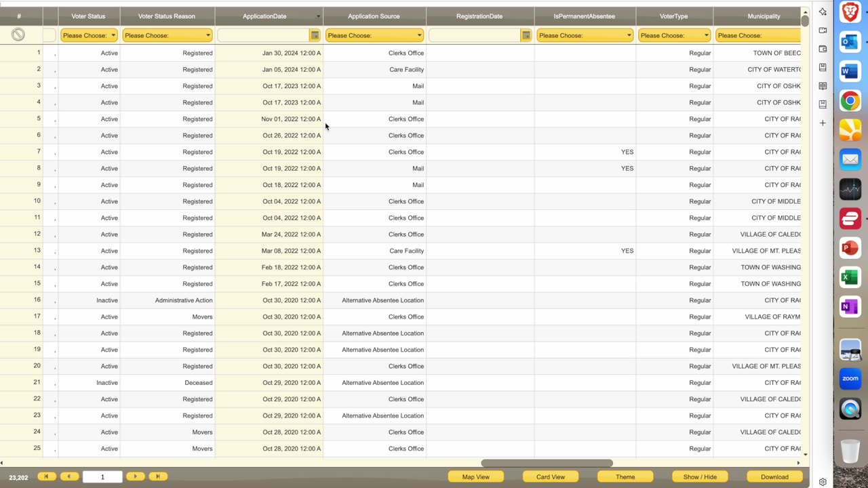The width and height of the screenshot is (868, 488).
Task: Click the Show / Hide columns button
Action: coord(700,476)
